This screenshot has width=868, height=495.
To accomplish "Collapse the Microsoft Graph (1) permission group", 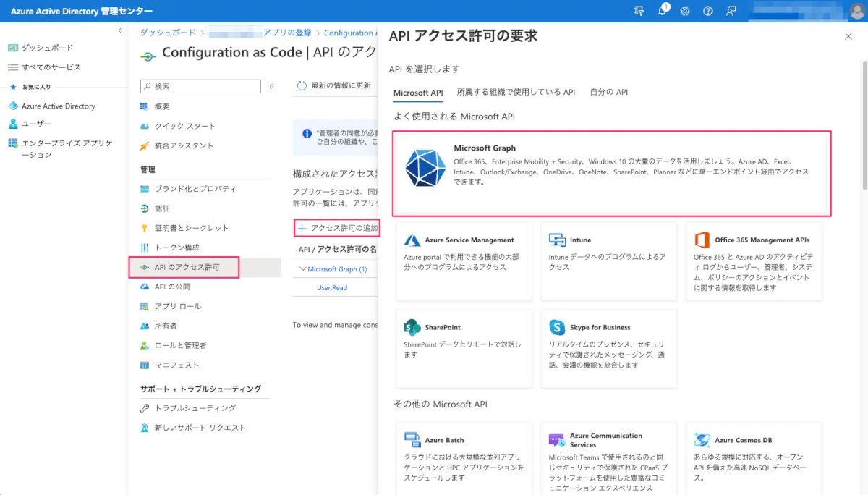I will pos(303,269).
